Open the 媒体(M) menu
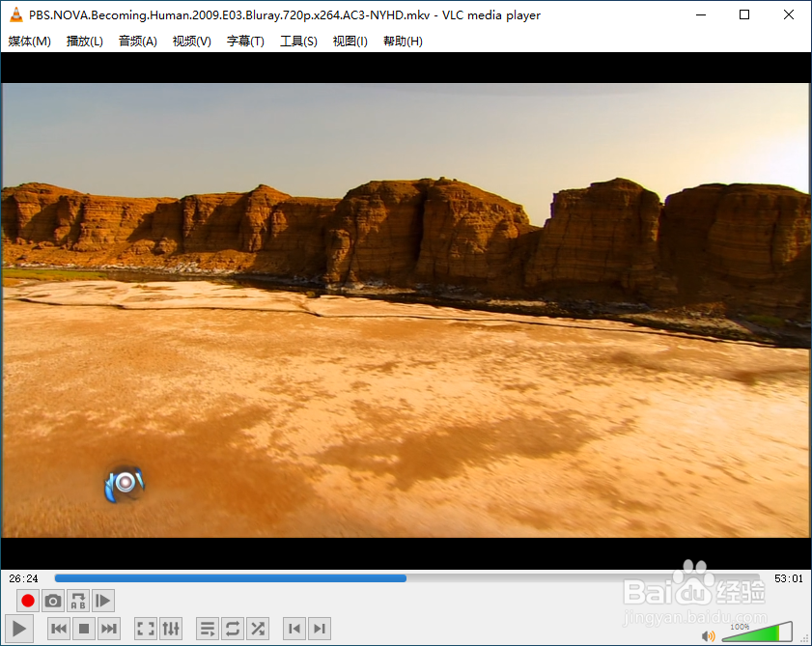 tap(30, 41)
